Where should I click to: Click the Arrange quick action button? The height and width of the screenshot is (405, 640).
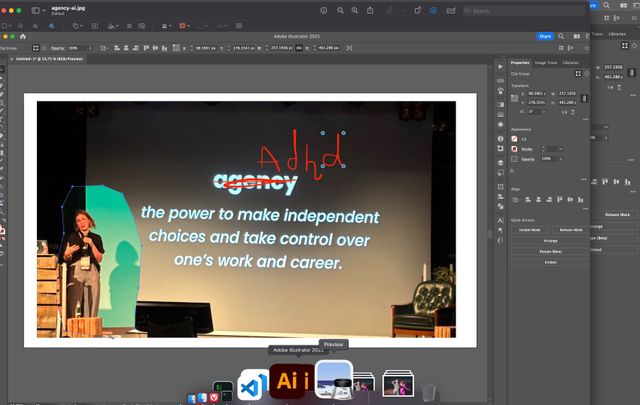pyautogui.click(x=551, y=241)
